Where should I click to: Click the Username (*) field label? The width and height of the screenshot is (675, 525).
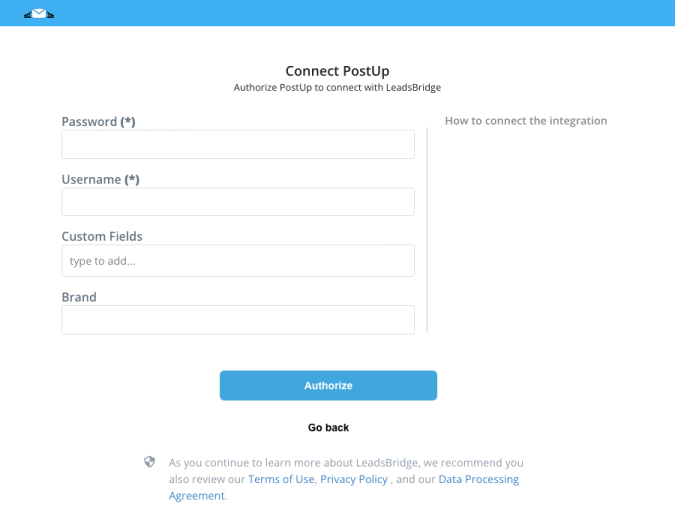pyautogui.click(x=100, y=179)
